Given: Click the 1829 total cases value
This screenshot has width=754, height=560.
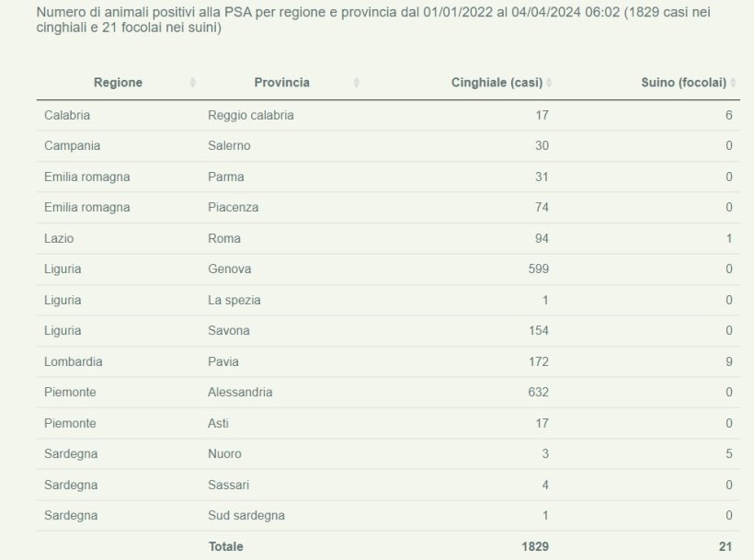Looking at the screenshot, I should (x=533, y=546).
